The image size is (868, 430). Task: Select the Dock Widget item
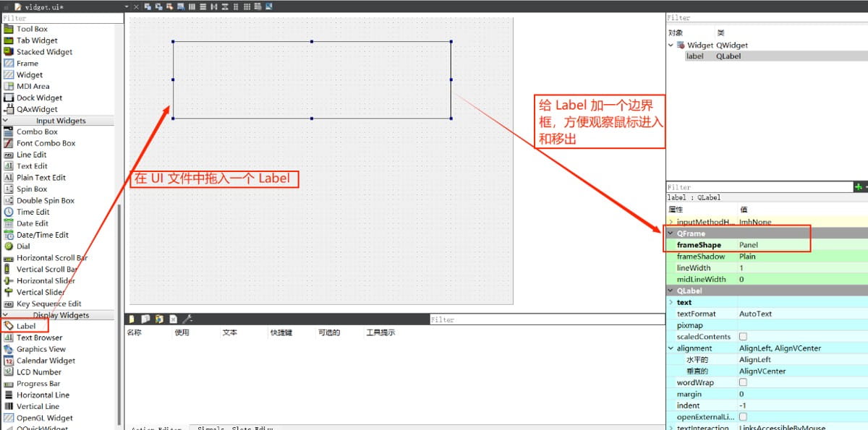click(x=39, y=98)
